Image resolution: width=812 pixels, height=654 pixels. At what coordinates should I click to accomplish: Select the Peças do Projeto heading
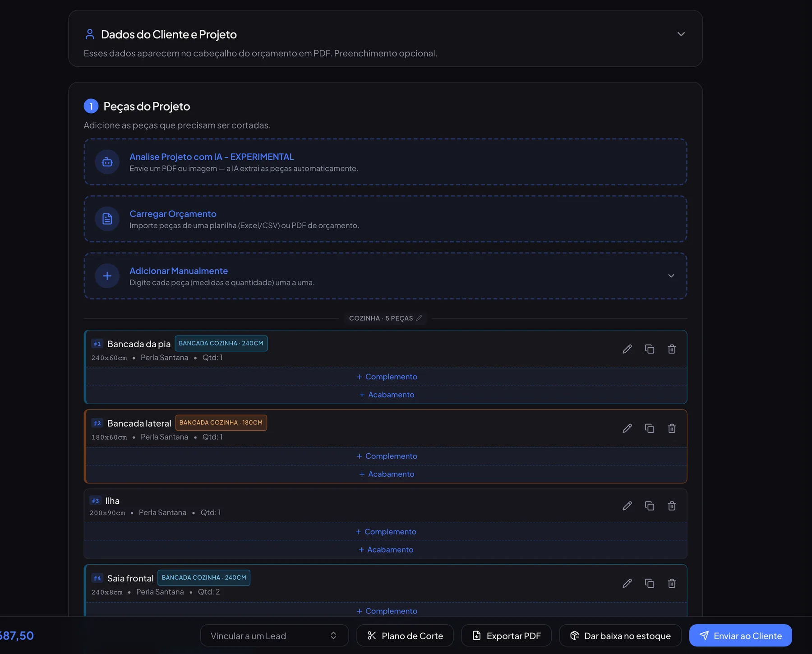point(147,106)
